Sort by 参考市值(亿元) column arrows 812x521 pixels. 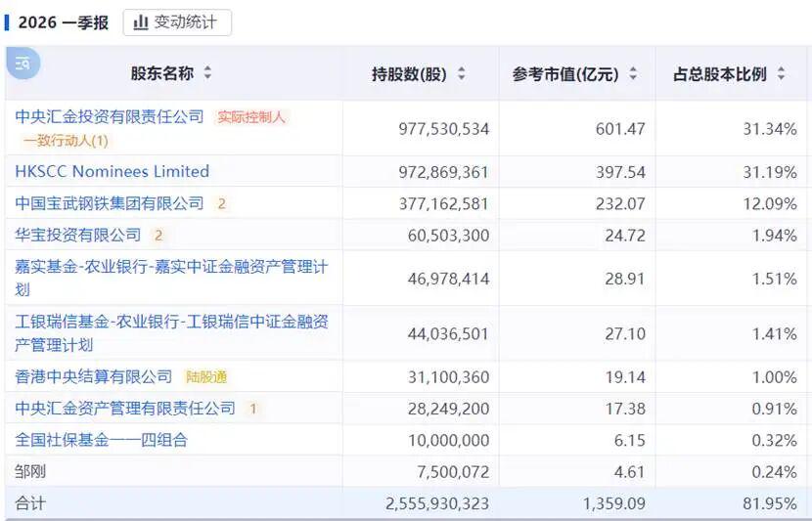[x=633, y=74]
